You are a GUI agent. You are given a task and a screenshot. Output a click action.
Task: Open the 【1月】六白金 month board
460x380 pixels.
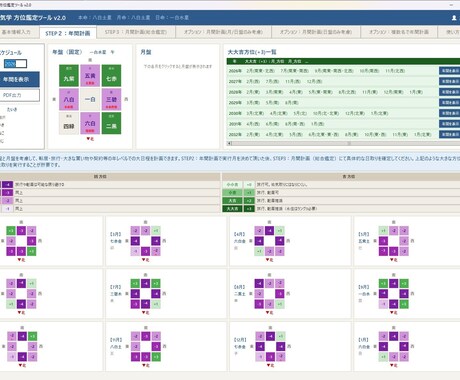(x=407, y=346)
